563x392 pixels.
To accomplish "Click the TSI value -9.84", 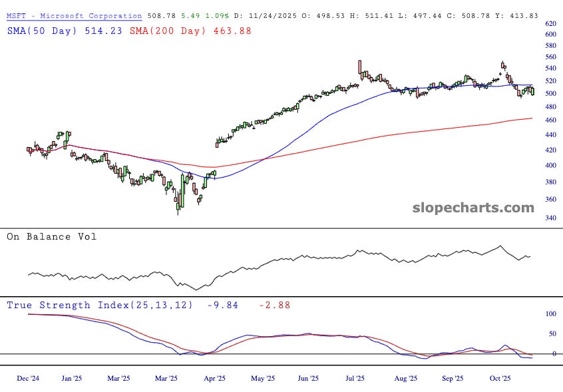I will click(223, 305).
